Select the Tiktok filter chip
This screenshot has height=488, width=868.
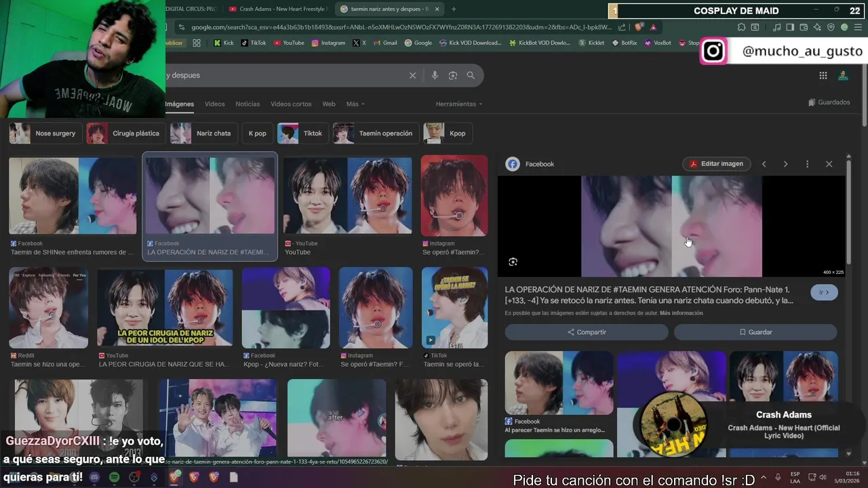302,134
